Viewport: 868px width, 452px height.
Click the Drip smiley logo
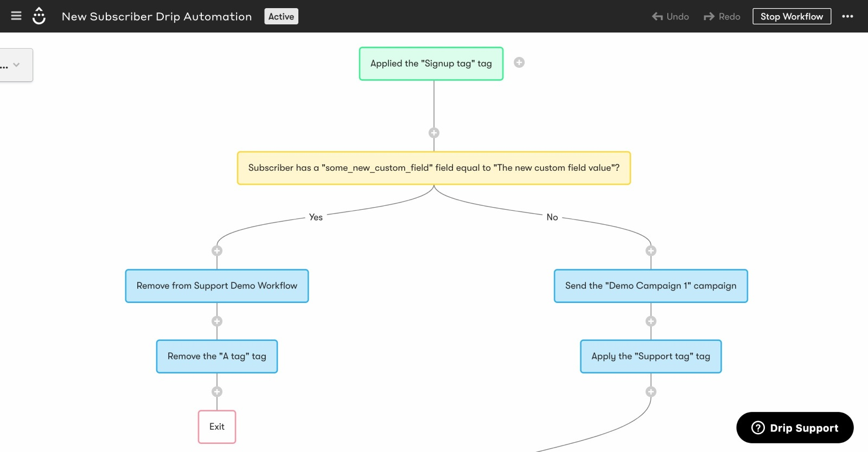39,16
